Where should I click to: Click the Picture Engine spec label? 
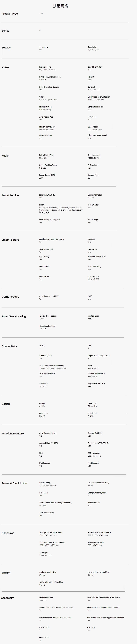click(x=45, y=67)
